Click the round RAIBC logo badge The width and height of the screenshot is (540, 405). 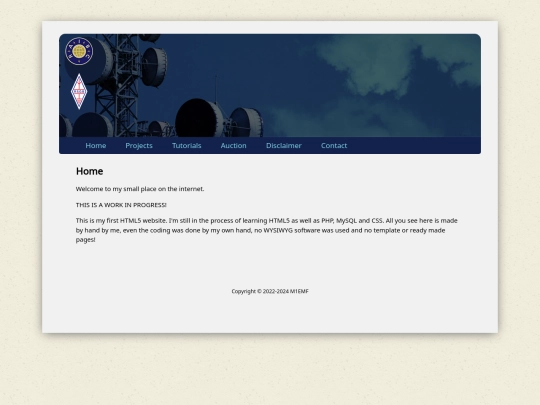pyautogui.click(x=79, y=51)
